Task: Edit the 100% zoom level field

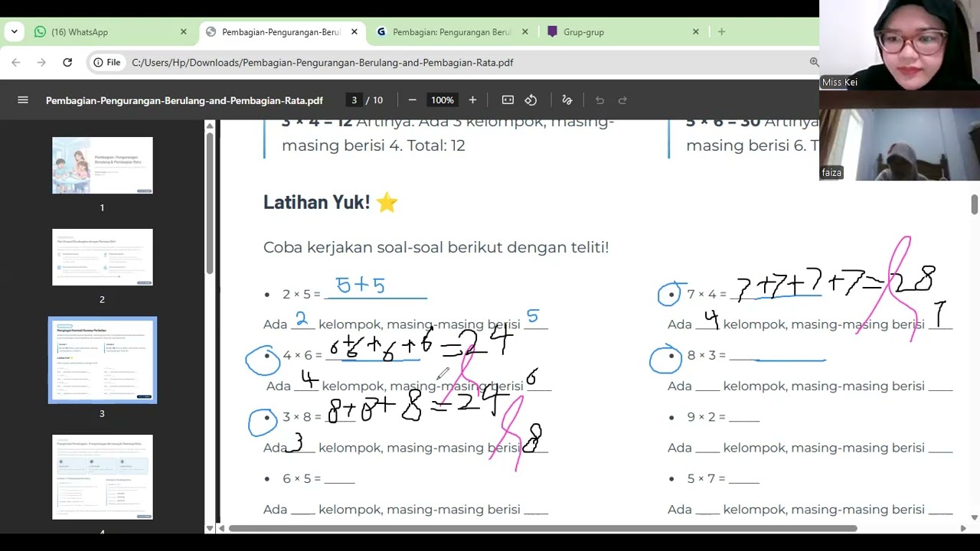Action: 443,100
